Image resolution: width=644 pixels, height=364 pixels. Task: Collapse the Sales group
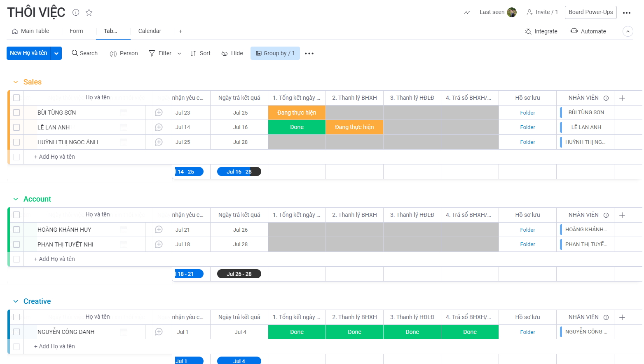click(x=16, y=82)
